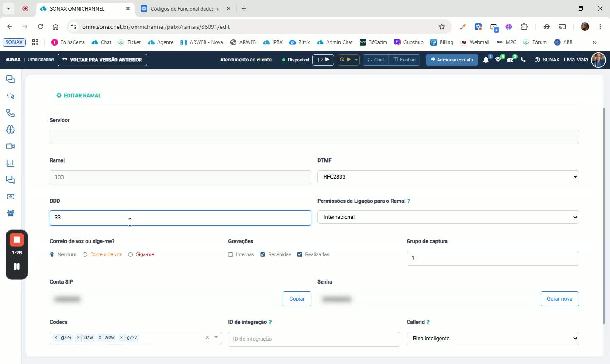Screen dimensions: 610x364
Task: Click the page vertical scrollbar
Action: click(x=604, y=216)
